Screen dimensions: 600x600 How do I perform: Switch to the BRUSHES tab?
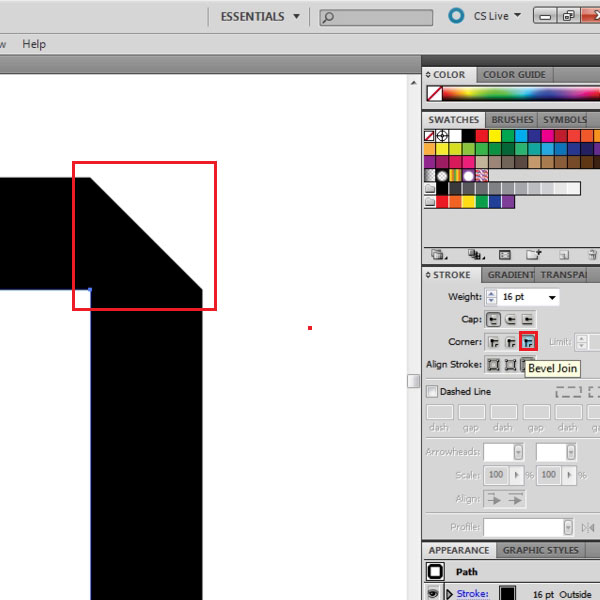[x=512, y=120]
